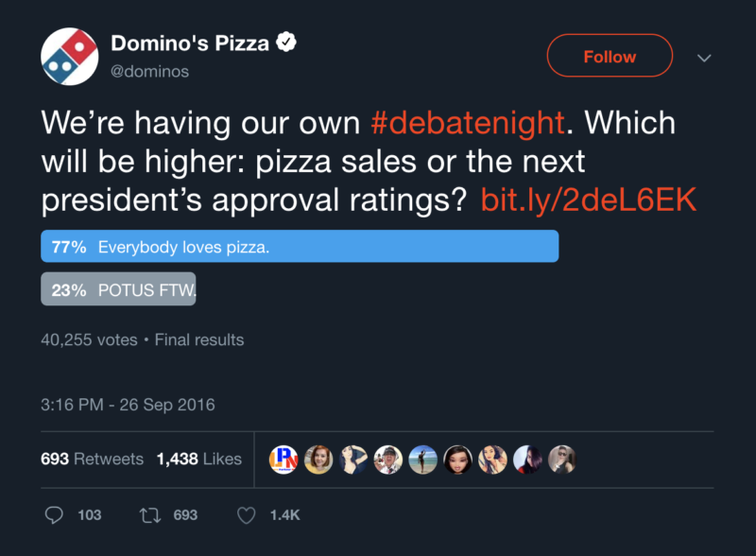
Task: Open the tweet options chevron menu
Action: [704, 57]
